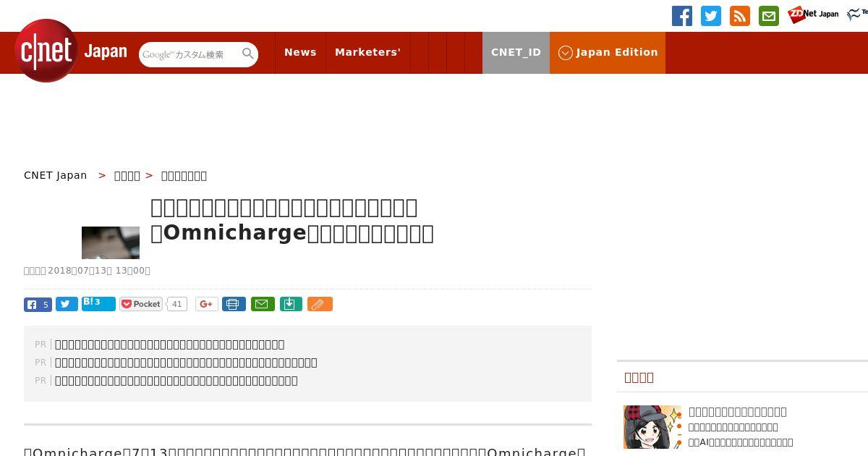Click the green mail newsletter icon in header
Image resolution: width=868 pixels, height=456 pixels.
(769, 16)
